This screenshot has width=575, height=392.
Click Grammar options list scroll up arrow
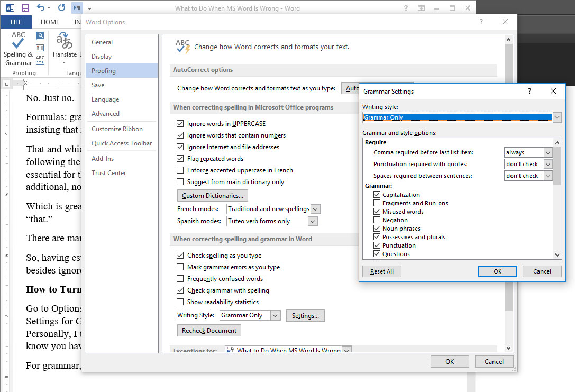[x=557, y=143]
